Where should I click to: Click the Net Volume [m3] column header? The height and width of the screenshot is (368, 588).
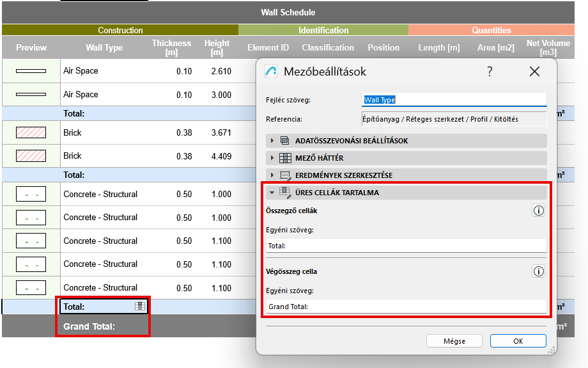point(548,48)
